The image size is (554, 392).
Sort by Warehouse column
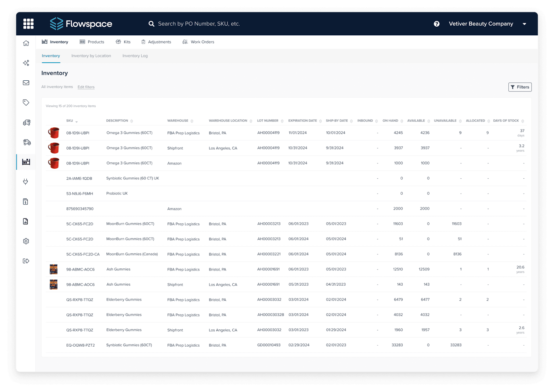coord(192,121)
